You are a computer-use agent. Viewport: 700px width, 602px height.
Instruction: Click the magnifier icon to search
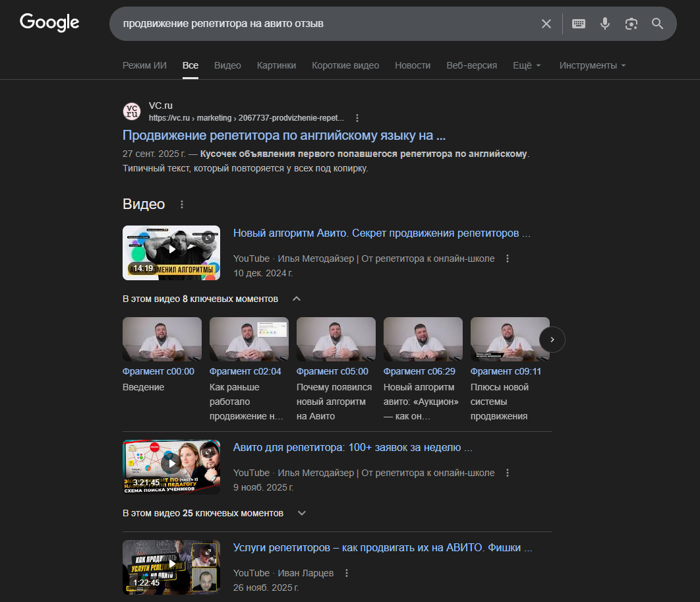[657, 23]
